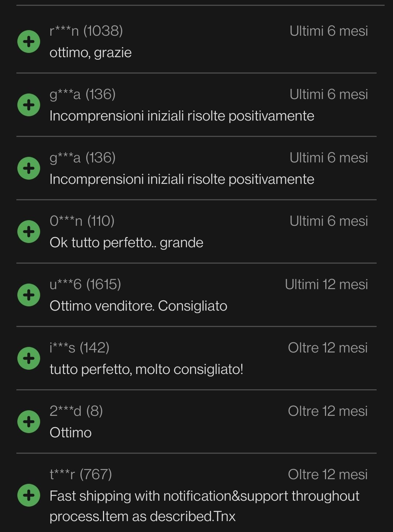Select the green plus icon next to 2***d

(x=29, y=422)
